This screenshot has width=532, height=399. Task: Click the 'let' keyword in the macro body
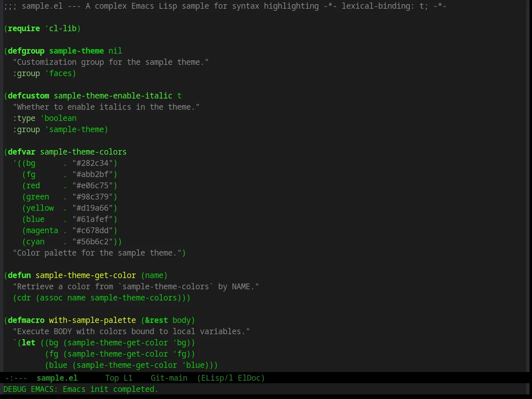coord(28,342)
